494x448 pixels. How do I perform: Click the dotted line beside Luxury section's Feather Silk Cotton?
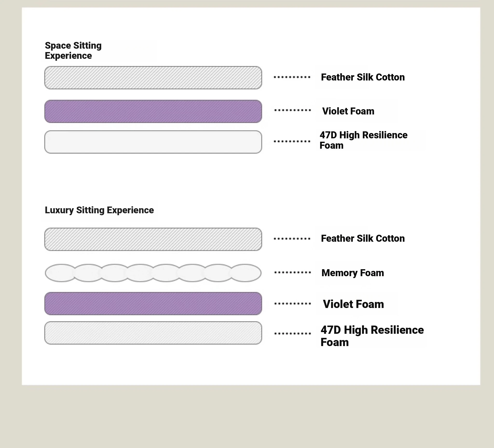pyautogui.click(x=292, y=239)
